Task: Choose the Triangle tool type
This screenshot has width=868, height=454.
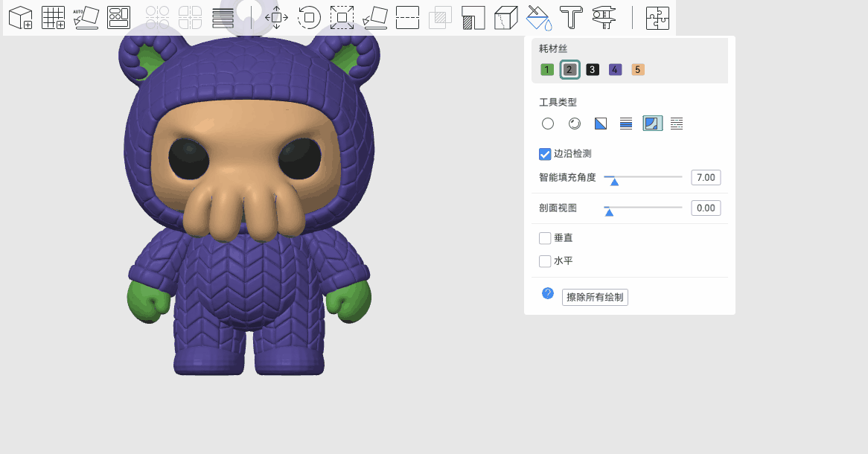Action: [601, 124]
